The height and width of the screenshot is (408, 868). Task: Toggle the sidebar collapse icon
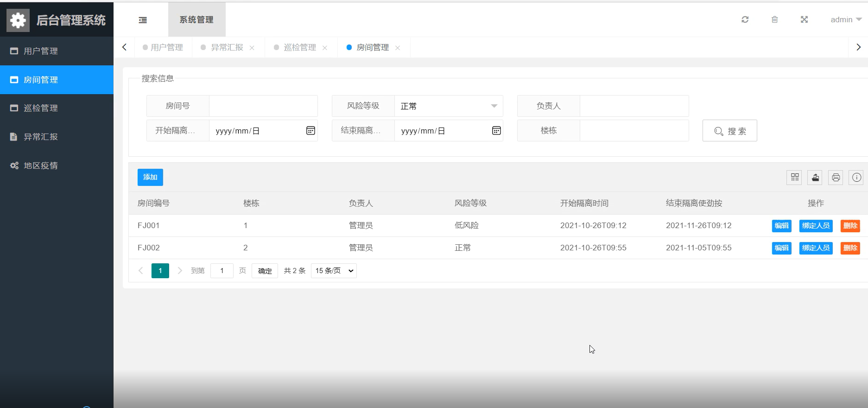(143, 20)
